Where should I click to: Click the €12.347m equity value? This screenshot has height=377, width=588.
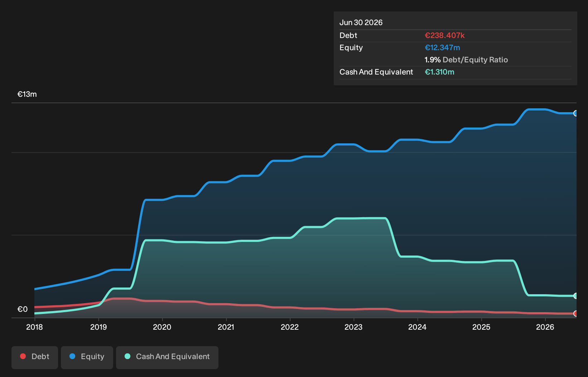tap(442, 48)
